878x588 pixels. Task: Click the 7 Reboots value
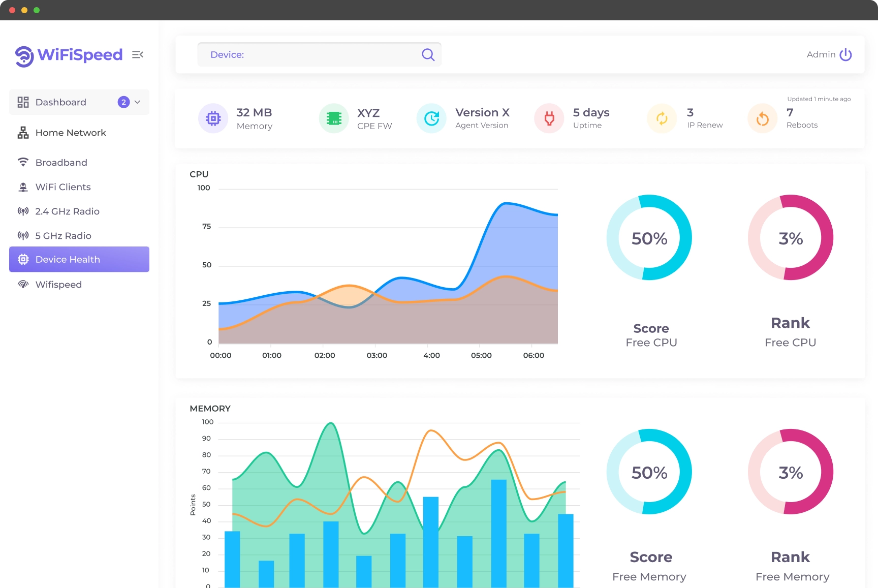[x=790, y=112]
